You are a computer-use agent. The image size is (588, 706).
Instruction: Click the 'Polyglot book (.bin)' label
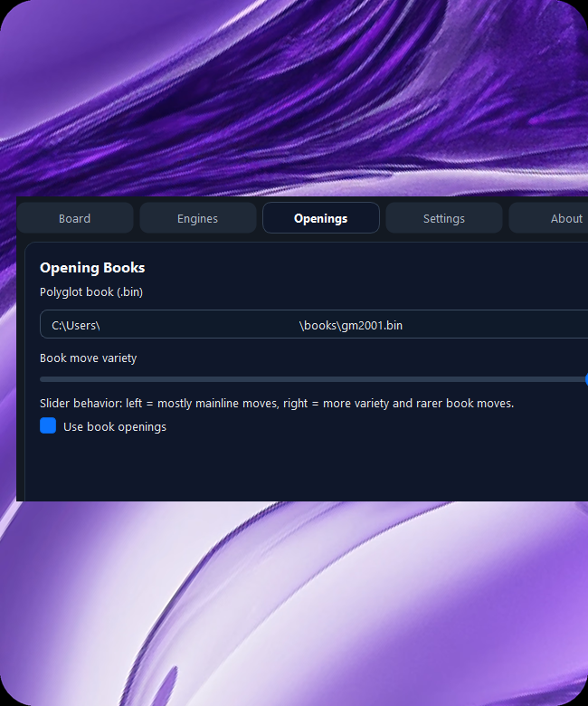pyautogui.click(x=91, y=292)
